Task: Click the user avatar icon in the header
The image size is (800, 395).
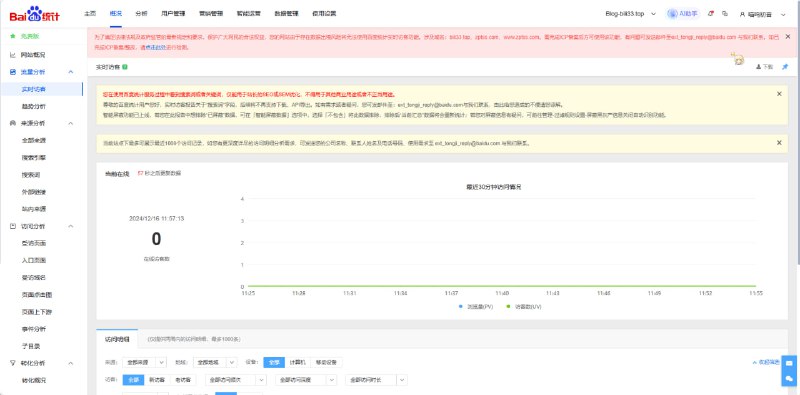Action: click(x=742, y=15)
